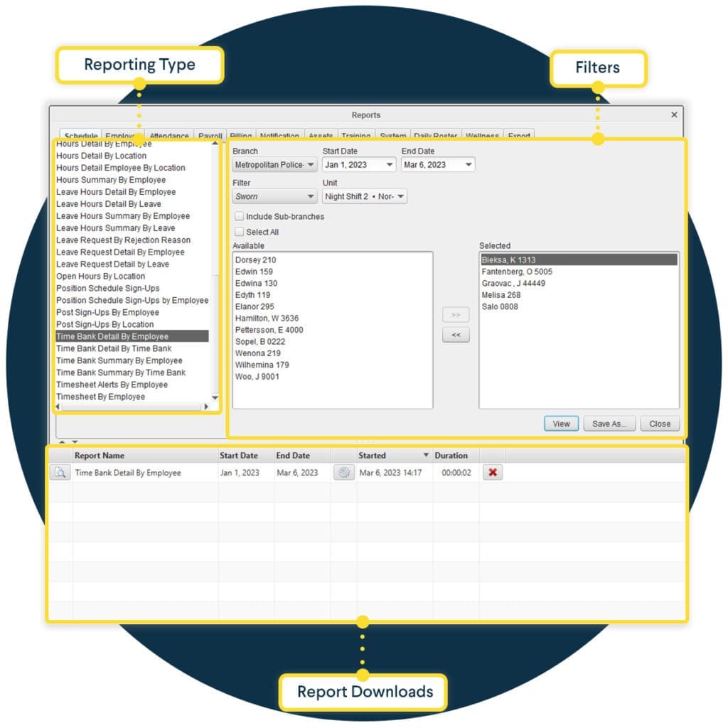Select Bieksa, K 1313 in Selected list

[x=579, y=259]
